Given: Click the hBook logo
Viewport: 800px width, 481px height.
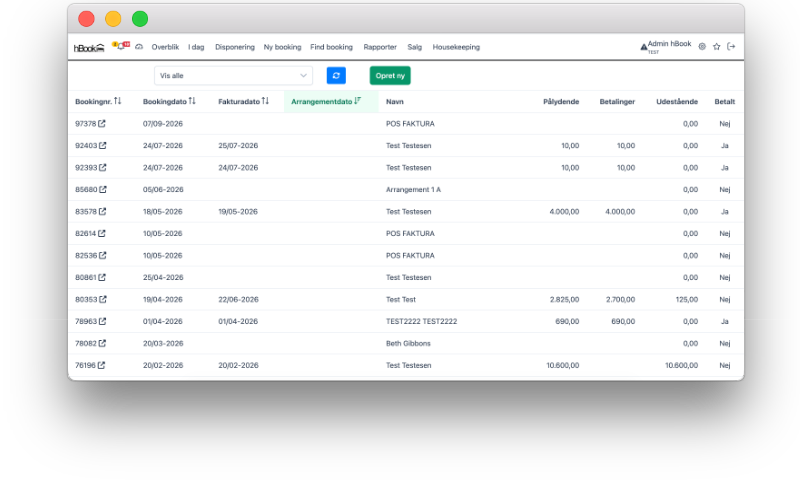Looking at the screenshot, I should [x=89, y=47].
